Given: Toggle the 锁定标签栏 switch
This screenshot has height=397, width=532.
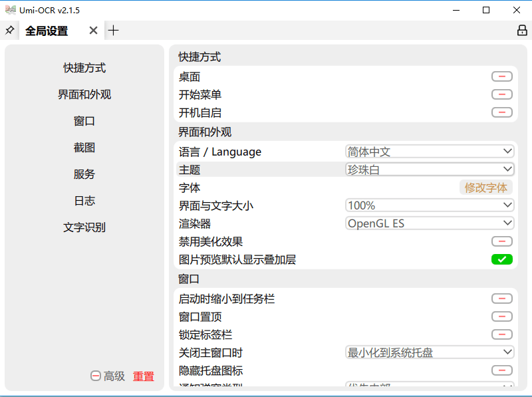Looking at the screenshot, I should pyautogui.click(x=501, y=334).
